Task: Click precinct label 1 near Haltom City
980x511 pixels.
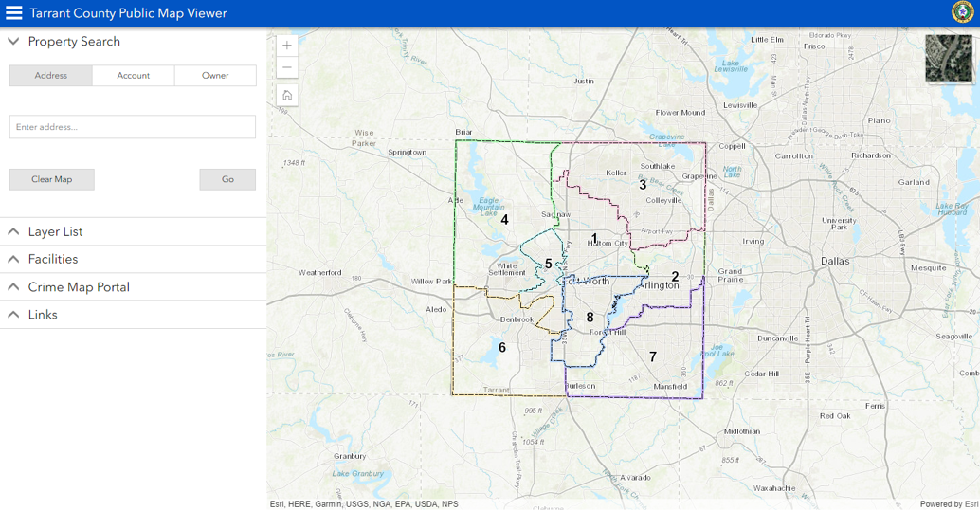Action: click(594, 238)
